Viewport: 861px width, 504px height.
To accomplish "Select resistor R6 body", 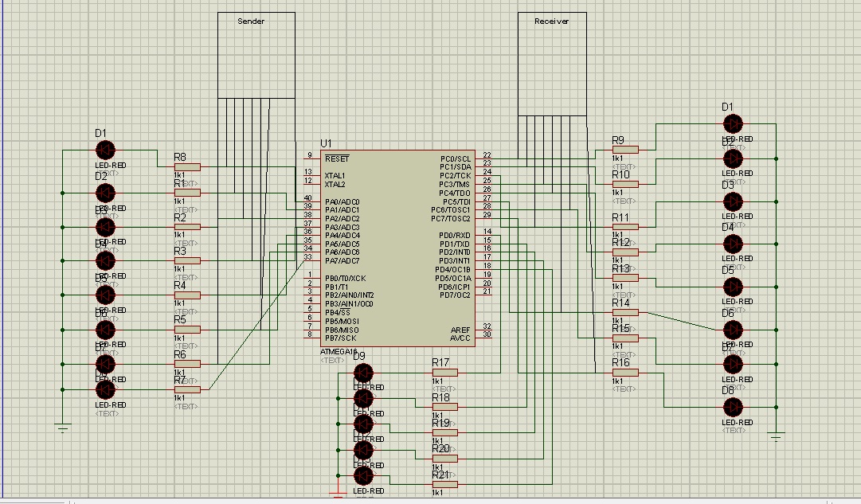I will pyautogui.click(x=187, y=364).
